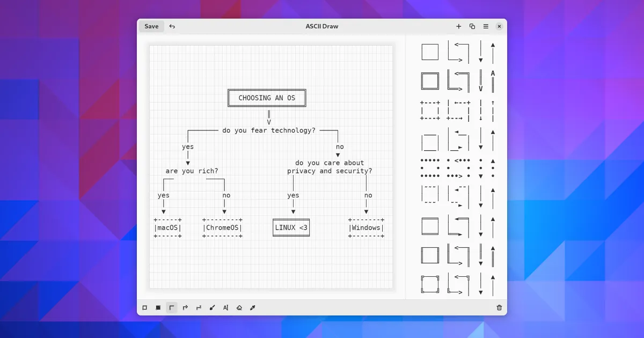Undo the last action
The height and width of the screenshot is (338, 644).
pos(172,26)
